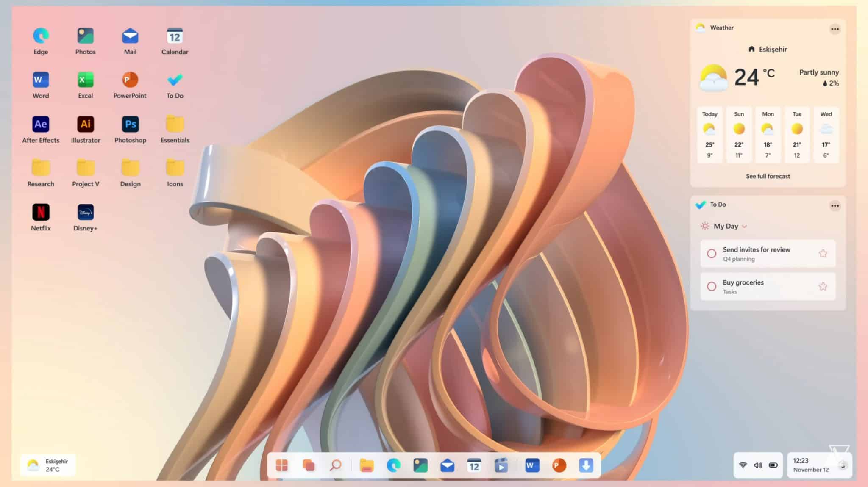This screenshot has width=868, height=487.
Task: Open the Search tool in the taskbar
Action: click(336, 465)
